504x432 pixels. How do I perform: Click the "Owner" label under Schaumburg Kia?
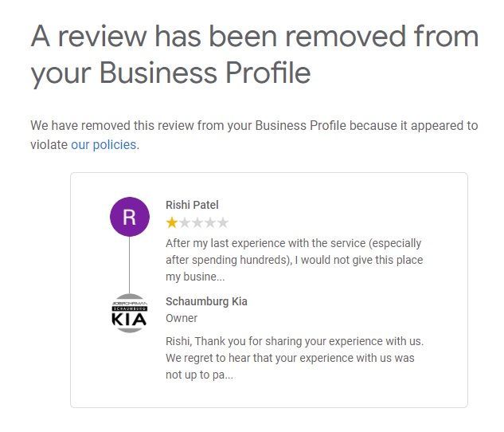tap(182, 318)
